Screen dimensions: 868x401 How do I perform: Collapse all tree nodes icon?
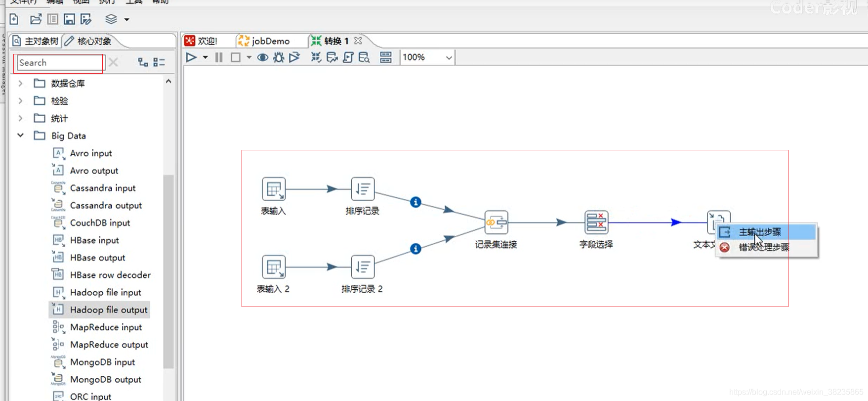pos(159,62)
